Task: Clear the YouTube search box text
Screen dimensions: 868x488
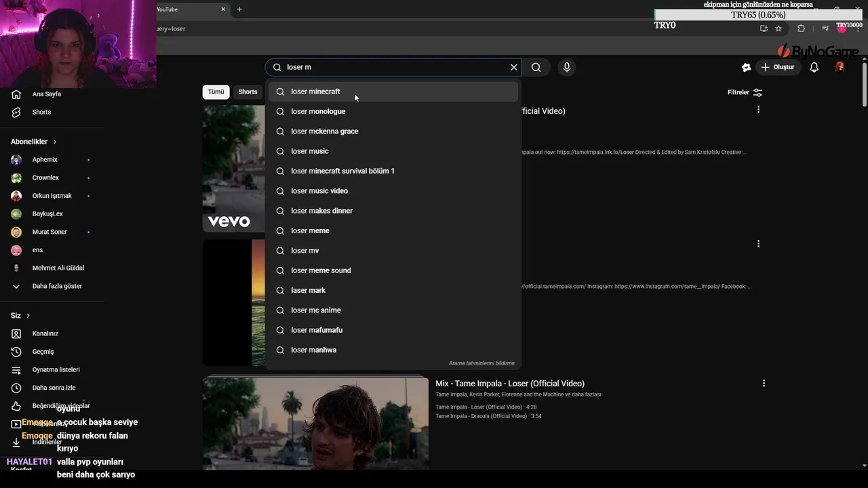Action: (514, 67)
